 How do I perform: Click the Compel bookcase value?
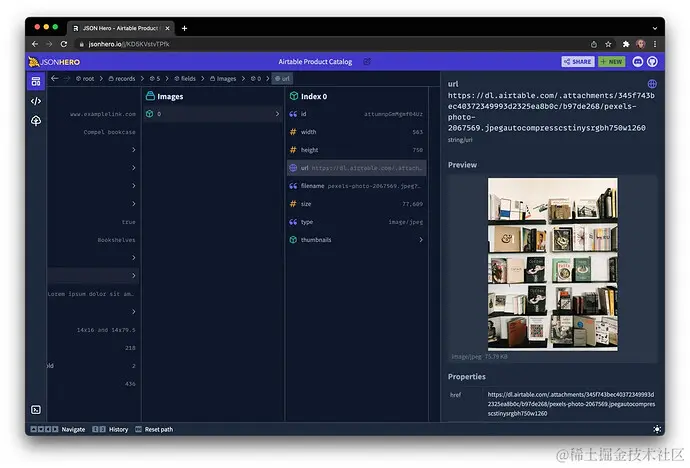pyautogui.click(x=110, y=132)
